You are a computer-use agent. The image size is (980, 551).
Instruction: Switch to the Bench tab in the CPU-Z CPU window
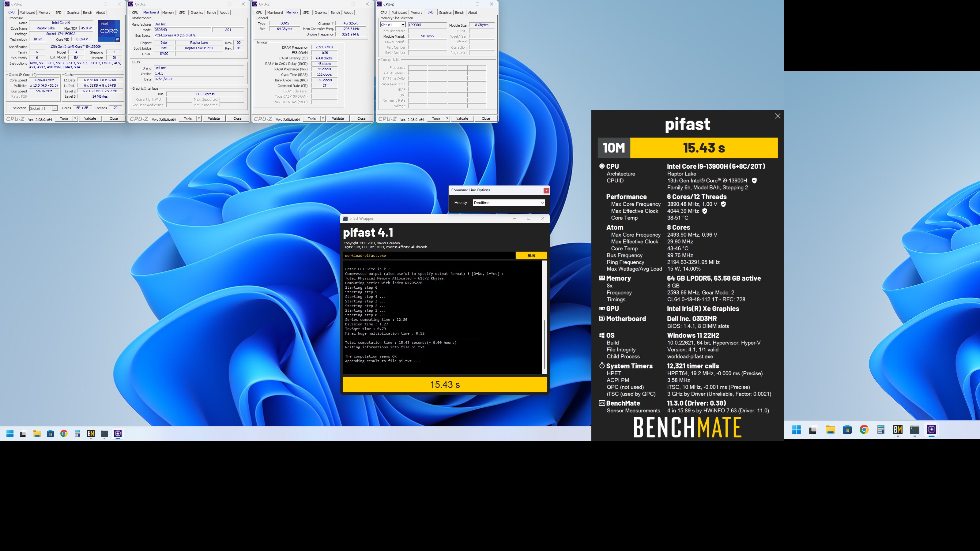(88, 13)
